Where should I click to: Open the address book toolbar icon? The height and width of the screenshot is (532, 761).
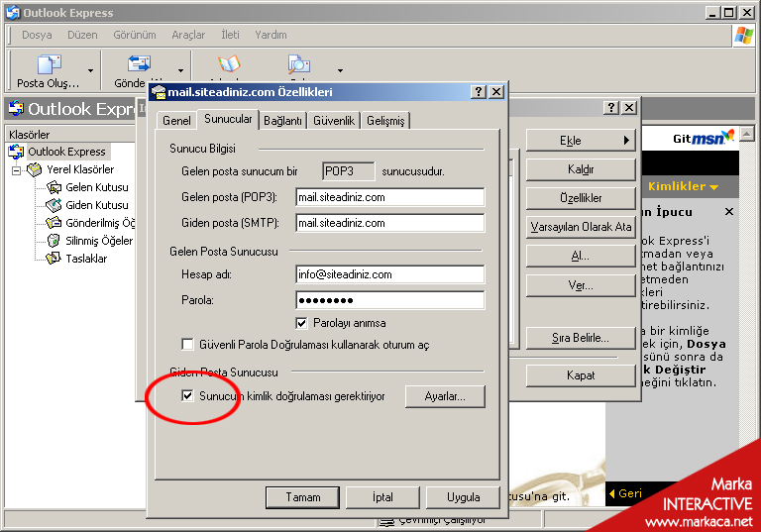click(229, 63)
